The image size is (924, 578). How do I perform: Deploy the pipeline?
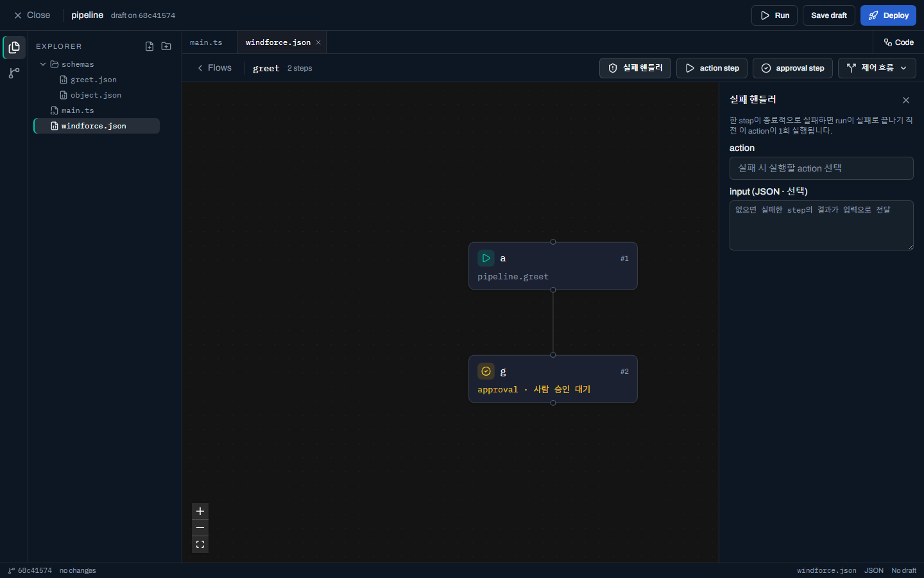pos(888,15)
